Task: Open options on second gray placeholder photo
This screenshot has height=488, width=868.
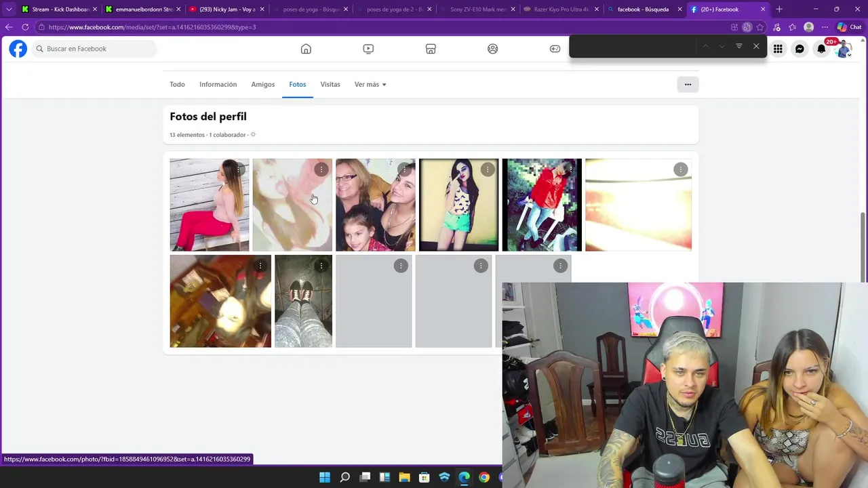Action: pos(481,266)
